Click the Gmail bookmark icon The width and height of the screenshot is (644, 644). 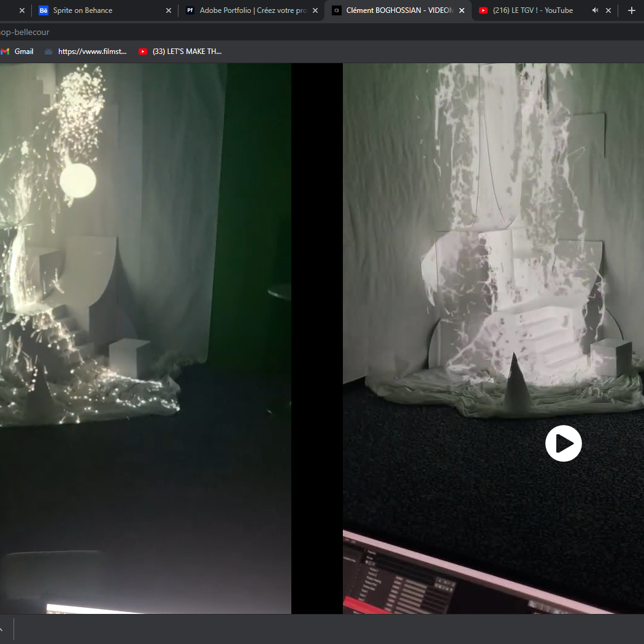tap(5, 52)
